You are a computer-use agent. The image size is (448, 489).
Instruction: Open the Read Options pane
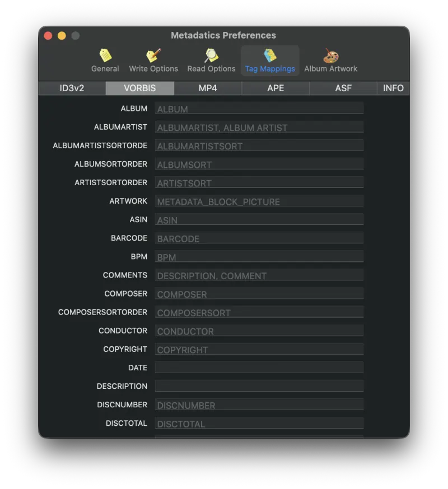pyautogui.click(x=211, y=61)
